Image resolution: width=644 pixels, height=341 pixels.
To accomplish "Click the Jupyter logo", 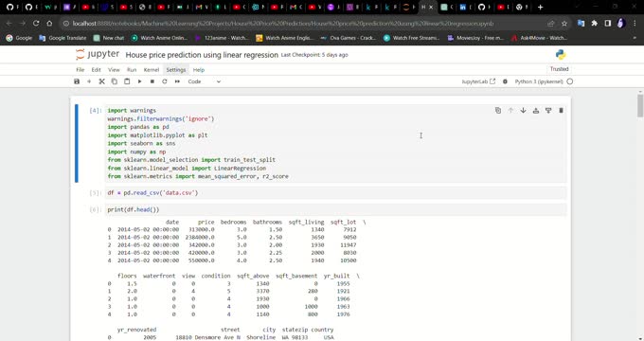I will pos(98,54).
